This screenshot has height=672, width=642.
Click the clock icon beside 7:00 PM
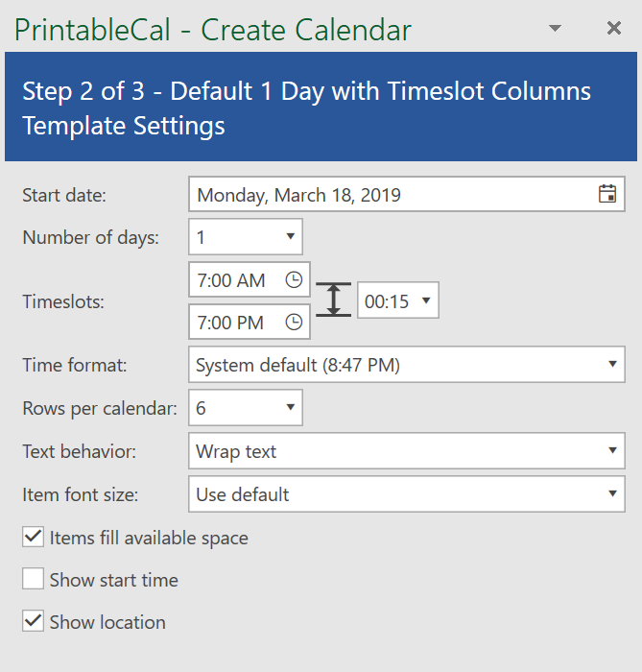(295, 323)
